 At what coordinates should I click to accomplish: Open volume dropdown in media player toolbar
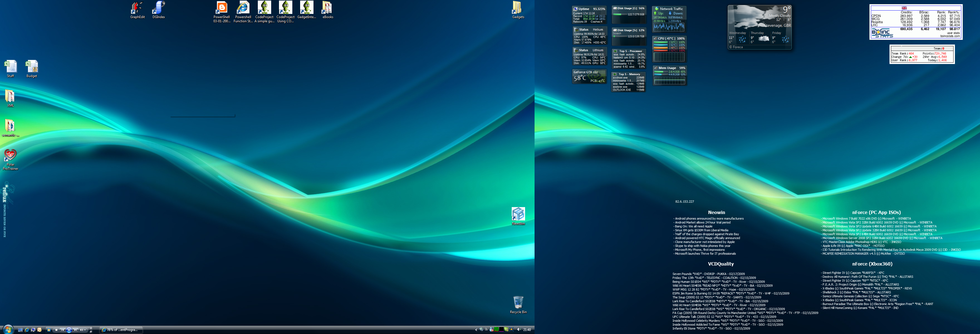pos(85,330)
